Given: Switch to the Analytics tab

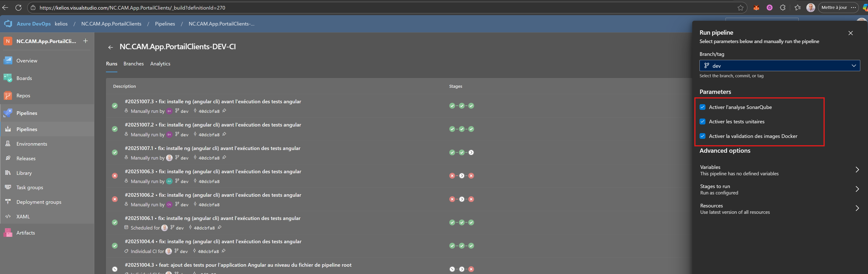Looking at the screenshot, I should pyautogui.click(x=160, y=64).
